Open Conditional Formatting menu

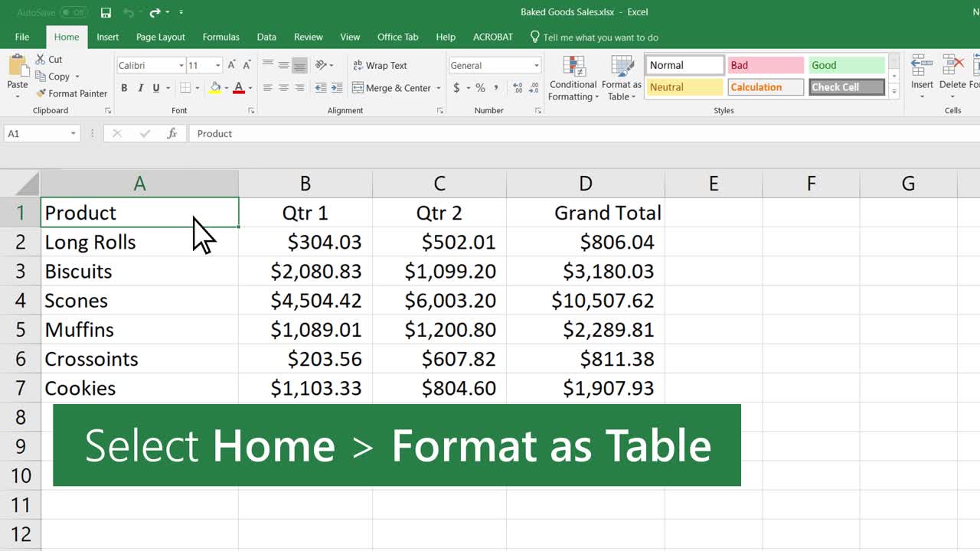click(573, 79)
